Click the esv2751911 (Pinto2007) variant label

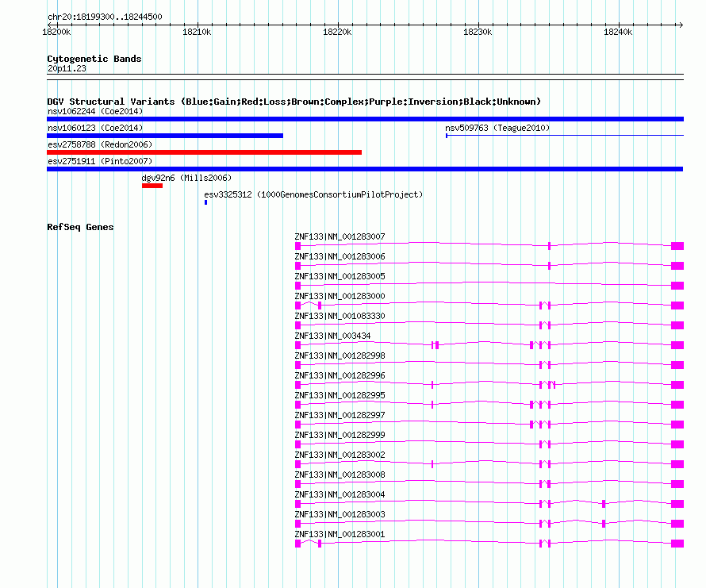click(99, 161)
